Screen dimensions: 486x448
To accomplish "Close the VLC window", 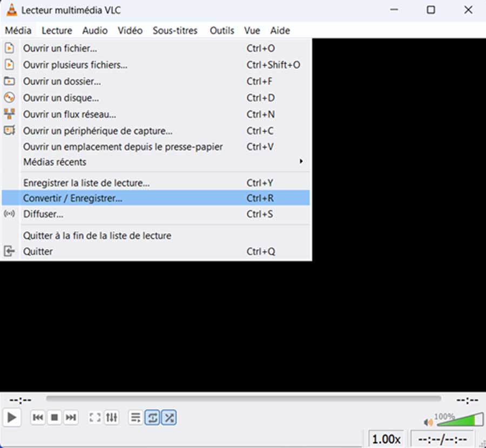I will pos(468,10).
